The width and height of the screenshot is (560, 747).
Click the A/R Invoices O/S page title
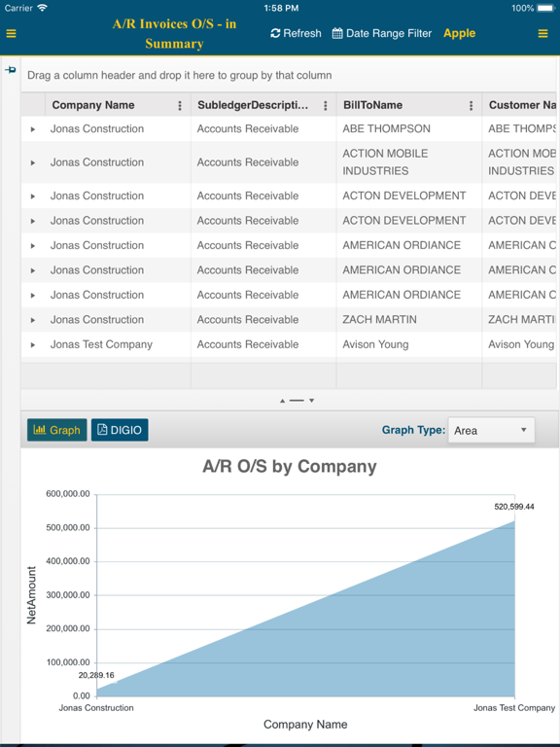tap(174, 33)
